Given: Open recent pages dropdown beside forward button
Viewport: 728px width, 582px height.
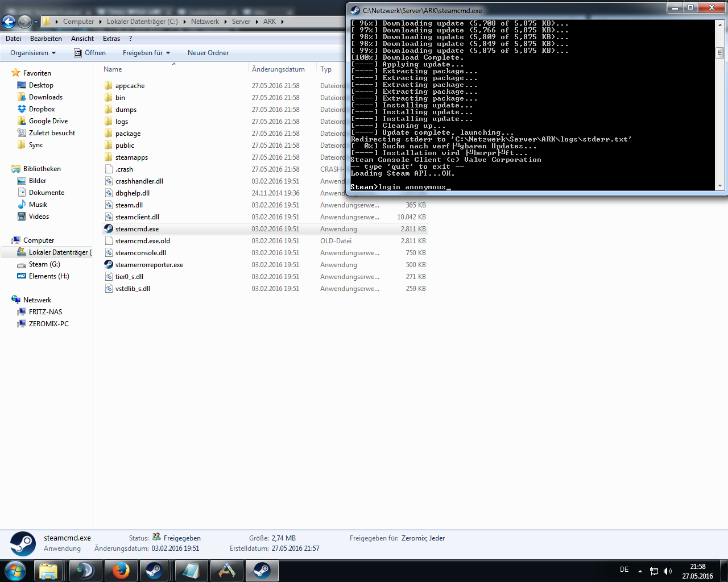Looking at the screenshot, I should (x=36, y=22).
